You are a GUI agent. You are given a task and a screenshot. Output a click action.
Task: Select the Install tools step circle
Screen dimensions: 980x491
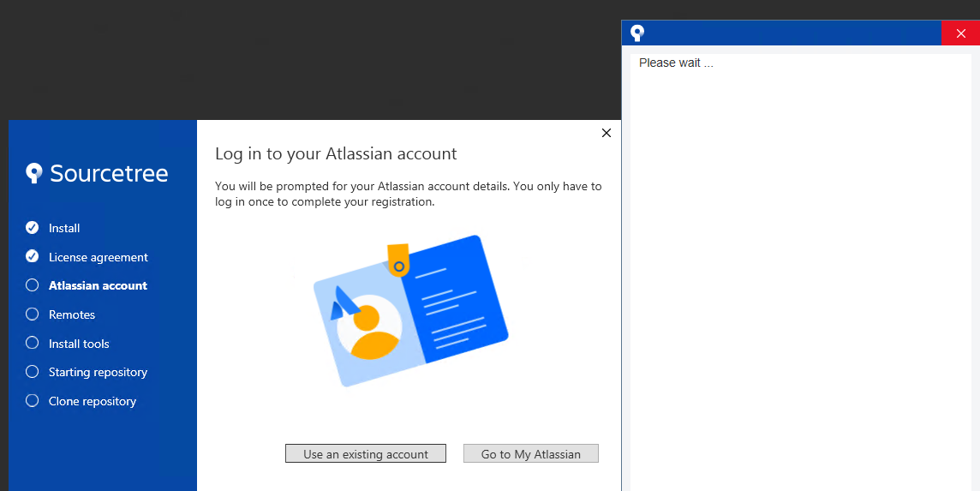pos(32,343)
